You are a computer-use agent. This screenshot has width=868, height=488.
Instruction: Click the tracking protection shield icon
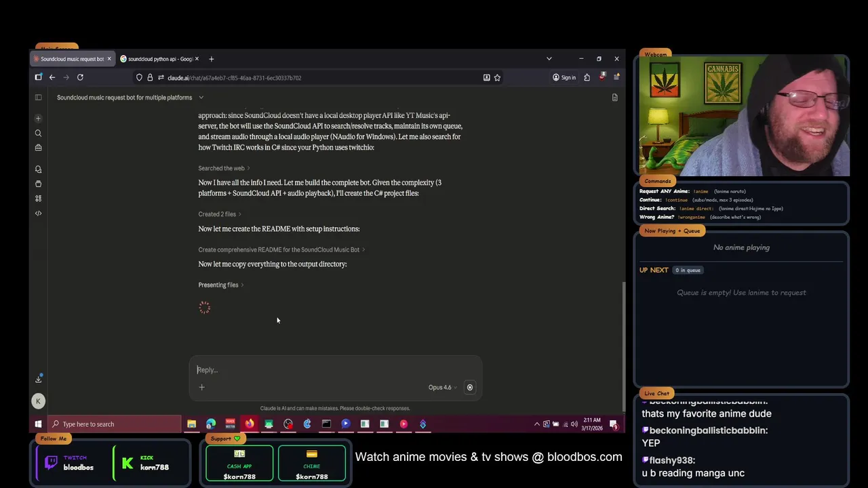[x=139, y=77]
